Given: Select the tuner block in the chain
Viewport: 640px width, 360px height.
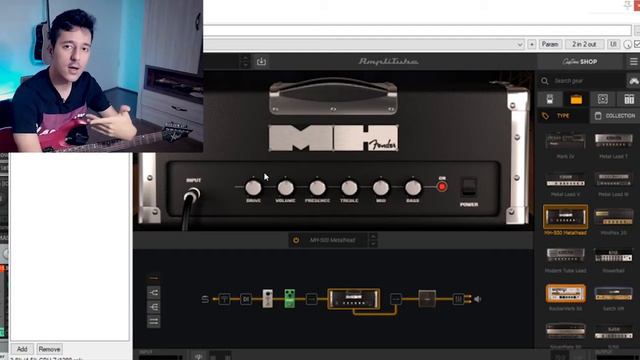Looking at the screenshot, I should pyautogui.click(x=224, y=299).
